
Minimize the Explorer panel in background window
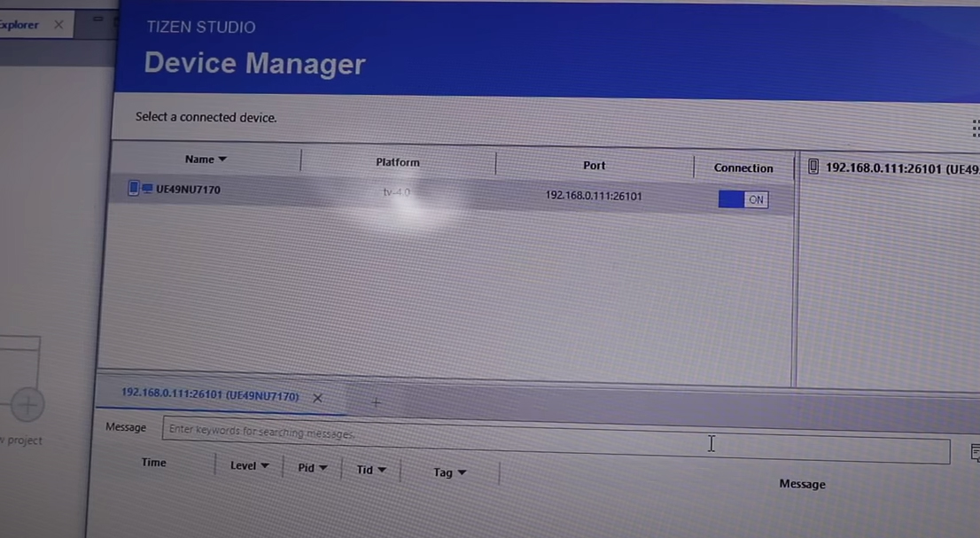[x=97, y=20]
